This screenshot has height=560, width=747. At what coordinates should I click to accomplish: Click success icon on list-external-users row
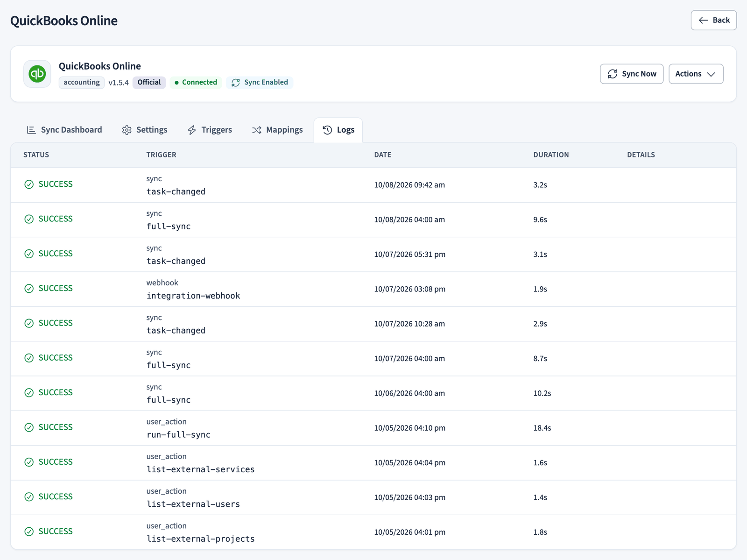click(29, 497)
